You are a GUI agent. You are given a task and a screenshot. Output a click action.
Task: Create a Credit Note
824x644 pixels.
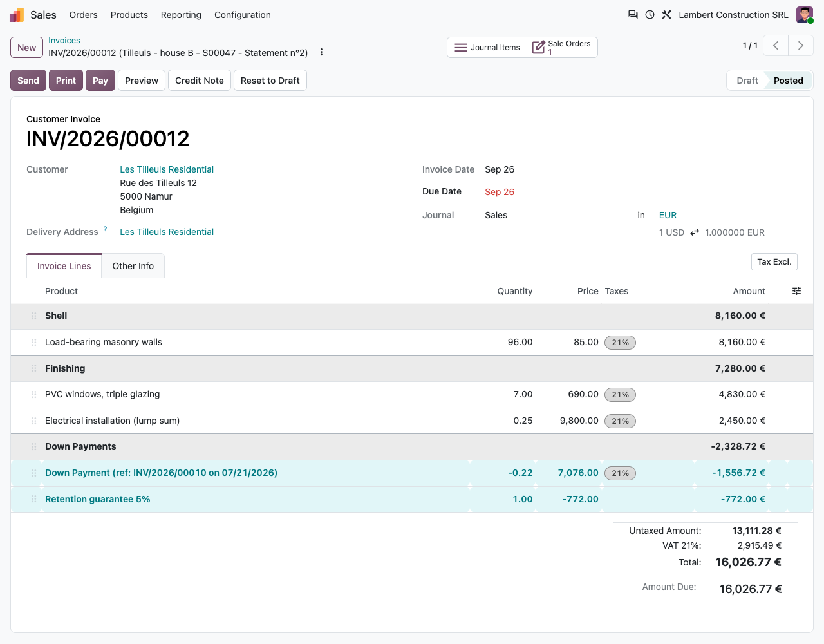200,80
